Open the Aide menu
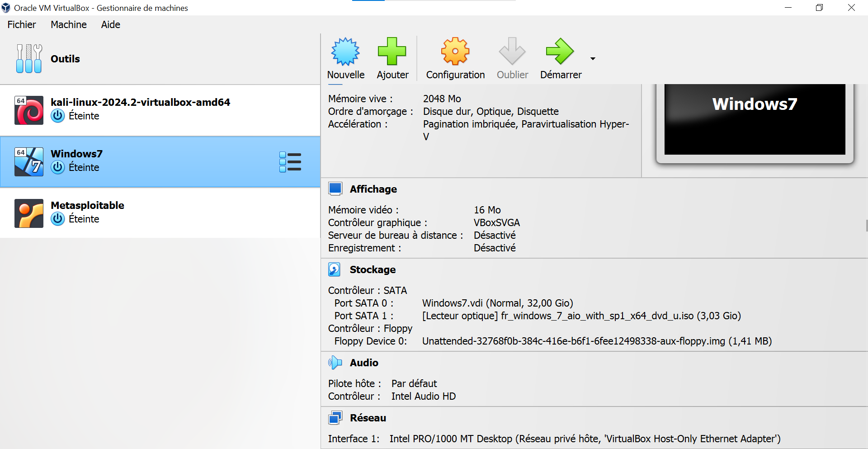 pos(110,24)
